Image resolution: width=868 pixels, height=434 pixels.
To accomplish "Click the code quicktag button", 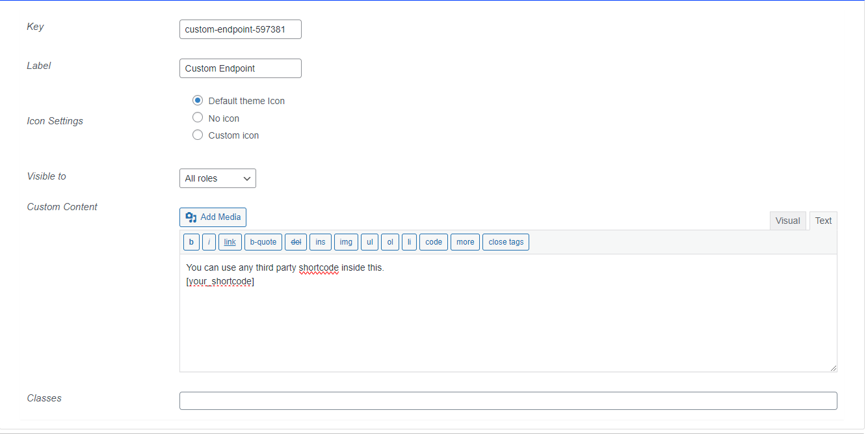I will click(x=434, y=242).
